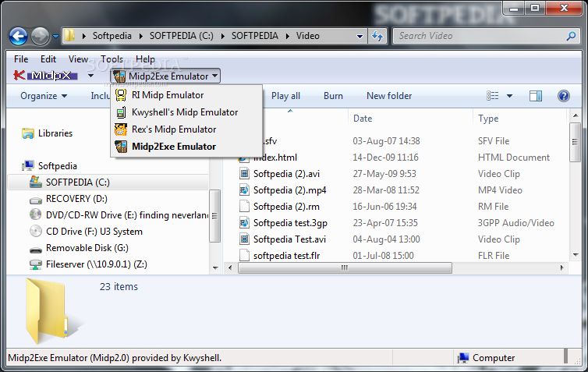
Task: Click the Play all button
Action: [x=285, y=96]
